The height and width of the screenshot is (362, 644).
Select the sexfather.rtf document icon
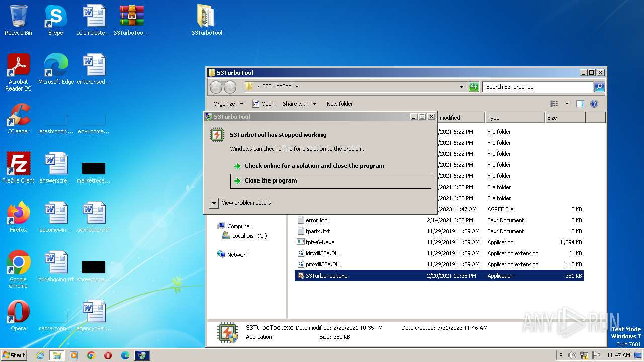[x=94, y=218]
